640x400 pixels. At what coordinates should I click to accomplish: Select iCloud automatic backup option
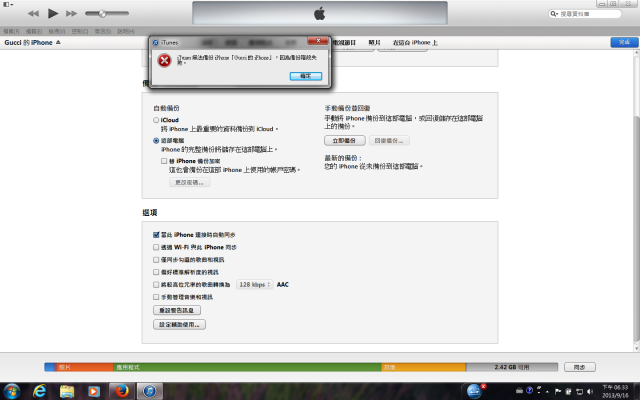tap(156, 120)
